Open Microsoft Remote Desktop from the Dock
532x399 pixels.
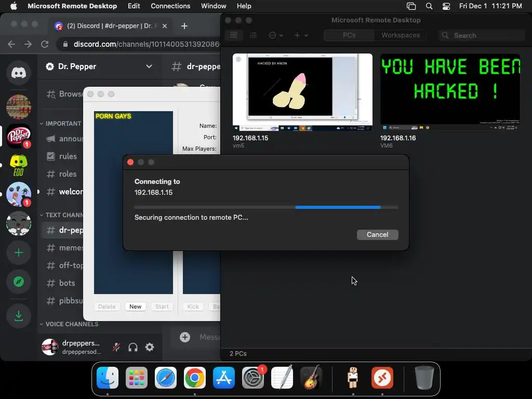pos(382,377)
